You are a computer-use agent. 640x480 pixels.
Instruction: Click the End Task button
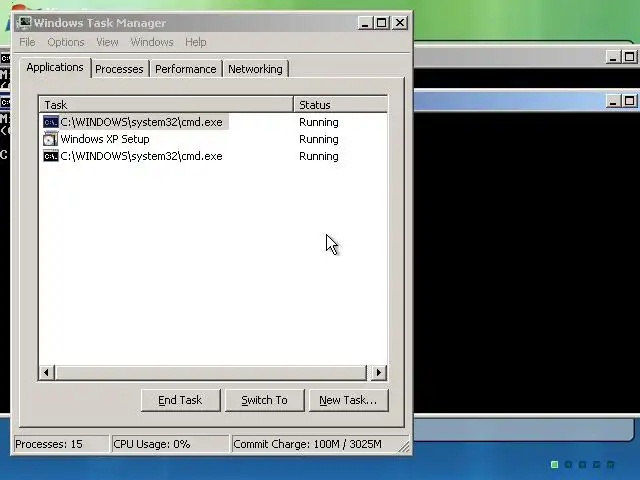pos(180,400)
